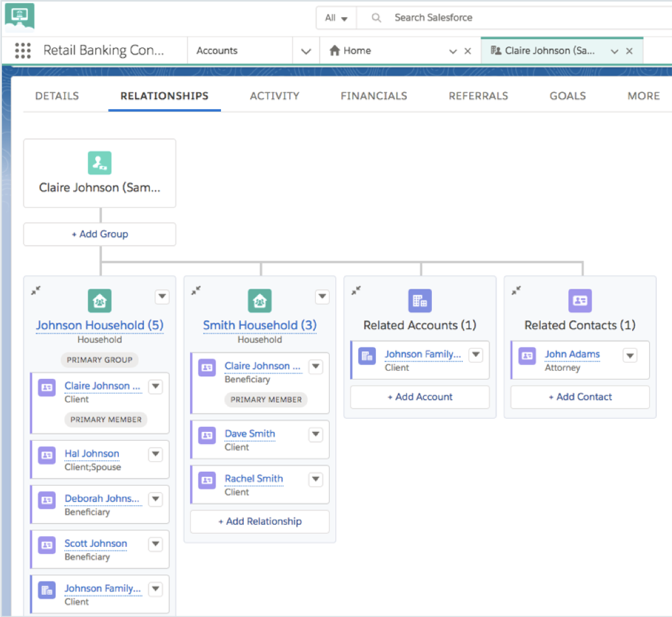Click the Claire Johnson person icon atop hierarchy
Image resolution: width=672 pixels, height=617 pixels.
point(99,162)
